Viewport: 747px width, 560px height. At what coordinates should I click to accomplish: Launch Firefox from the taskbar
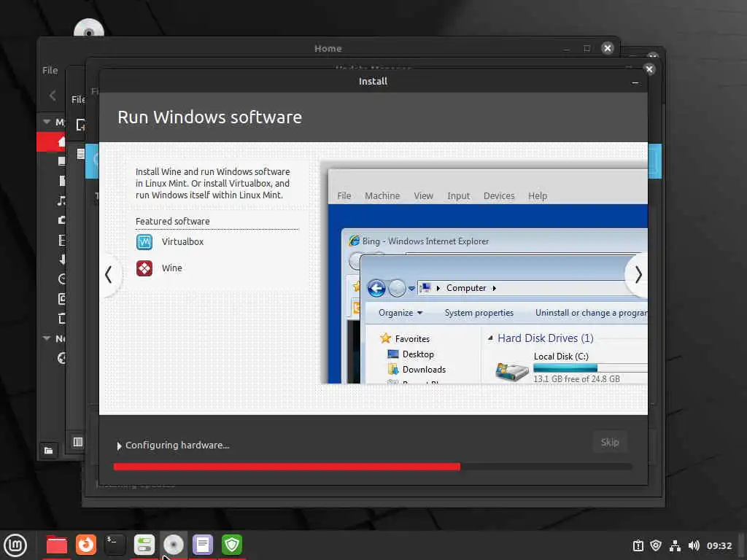click(x=86, y=545)
